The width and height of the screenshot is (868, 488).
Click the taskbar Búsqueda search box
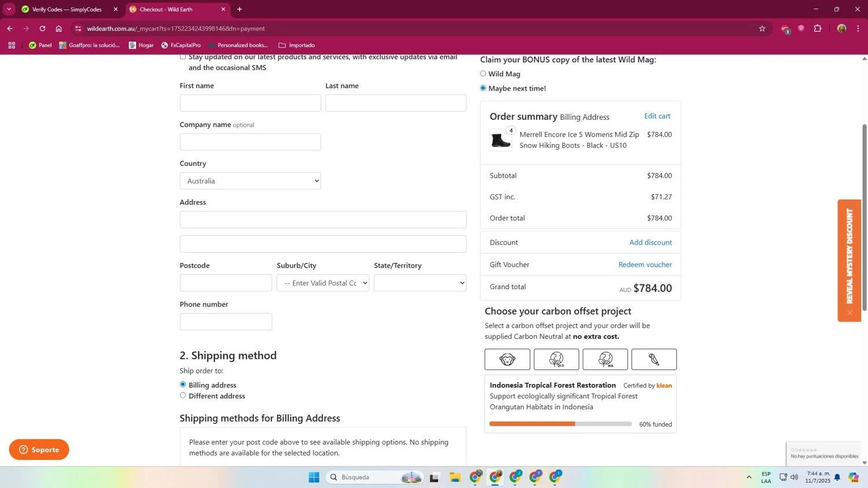coord(374,477)
